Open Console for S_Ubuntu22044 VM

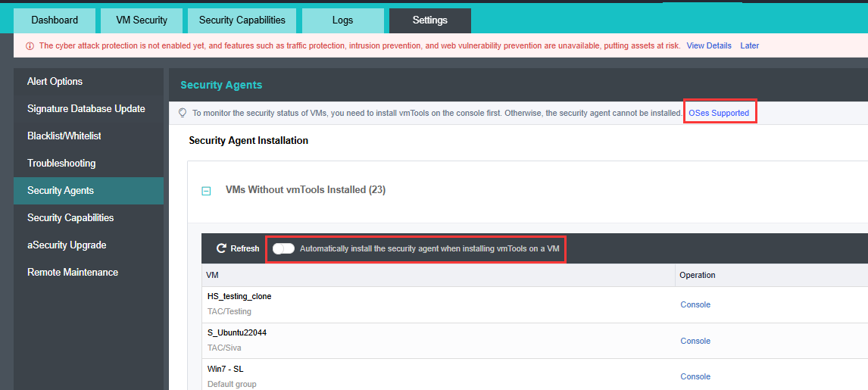(x=695, y=341)
